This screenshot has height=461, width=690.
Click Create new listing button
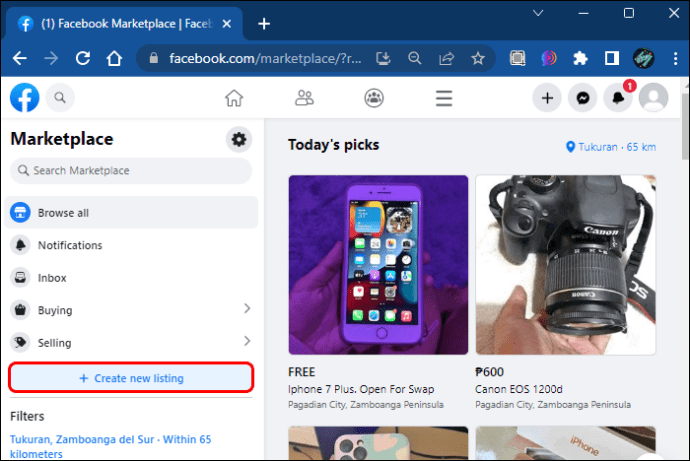[x=131, y=378]
